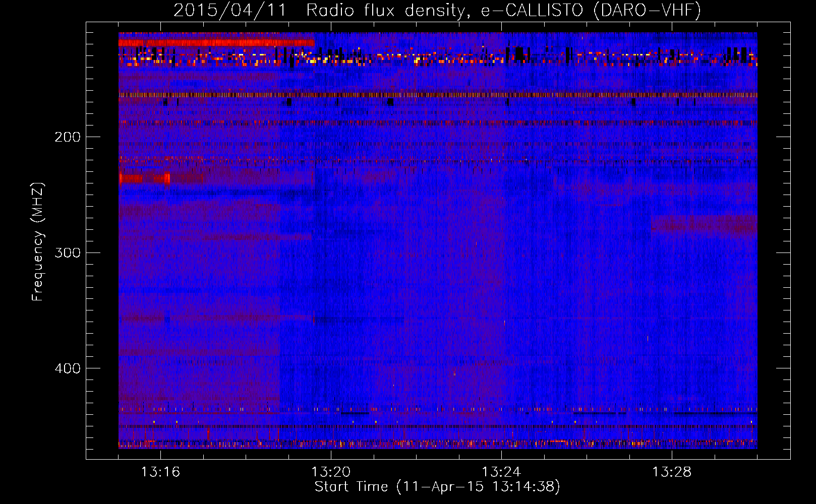This screenshot has height=504, width=816.
Task: Click the plot title mentioning e-CALLISTO (DARO-VHF)
Action: [437, 10]
